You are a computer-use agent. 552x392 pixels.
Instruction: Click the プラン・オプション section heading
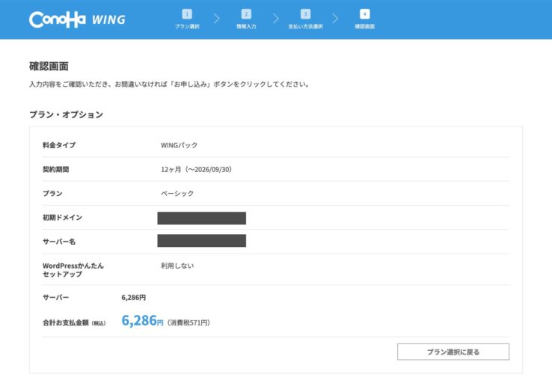click(x=66, y=114)
